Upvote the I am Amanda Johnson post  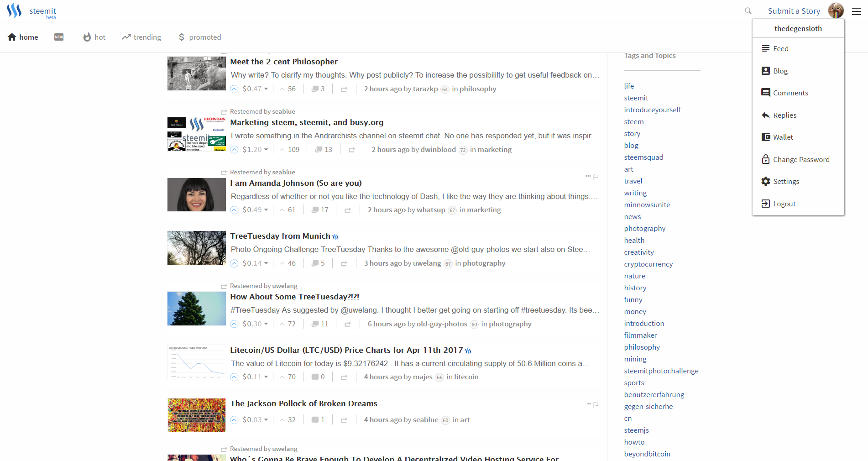(x=234, y=210)
